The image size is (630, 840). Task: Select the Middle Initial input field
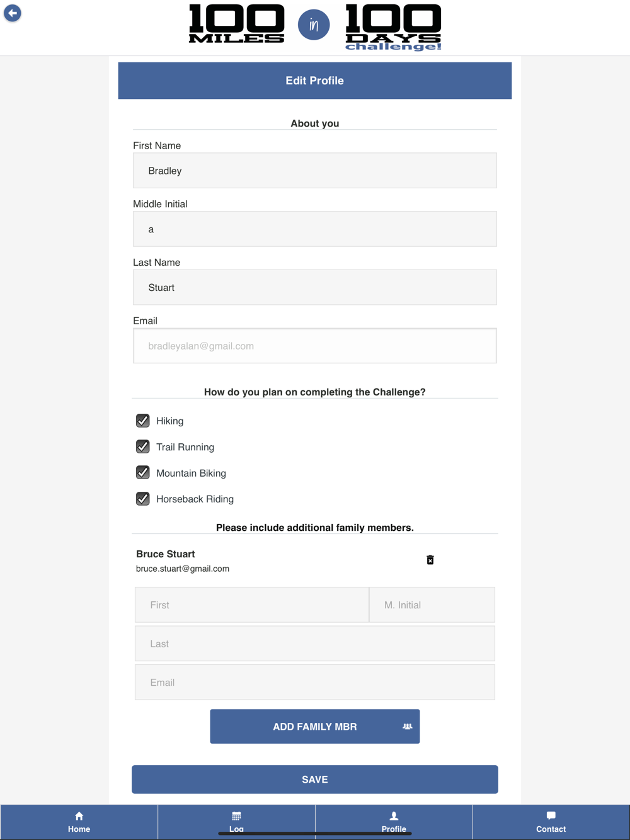(315, 229)
